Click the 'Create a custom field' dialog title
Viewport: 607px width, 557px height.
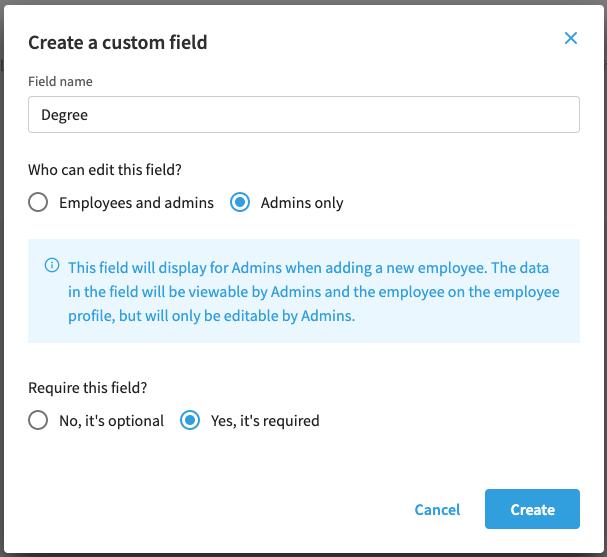118,42
